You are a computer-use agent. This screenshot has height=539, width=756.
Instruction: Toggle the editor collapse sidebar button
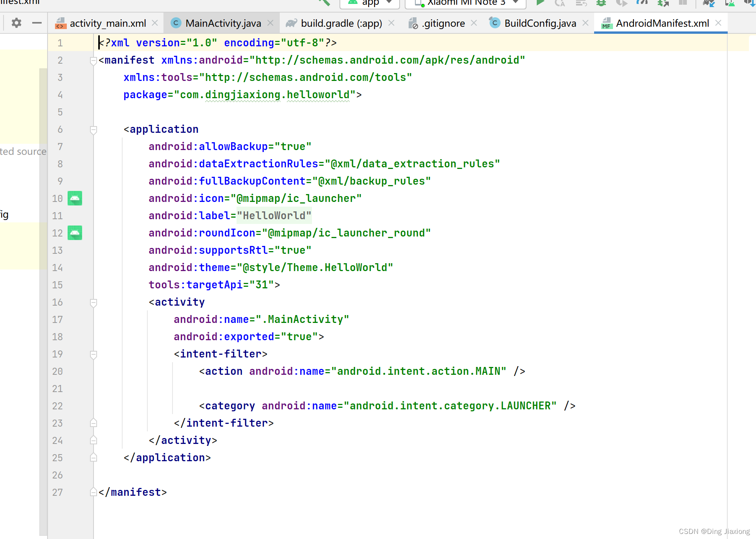pos(37,23)
